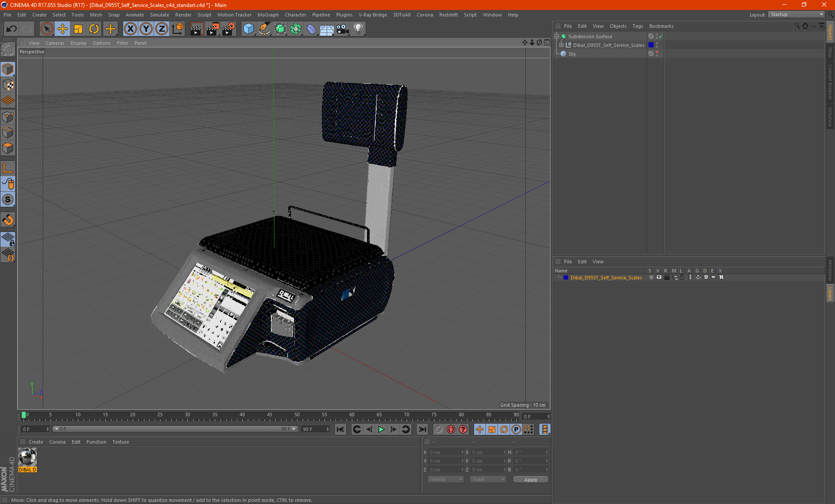Switch to Texture mode
This screenshot has width=835, height=504.
coord(8,85)
